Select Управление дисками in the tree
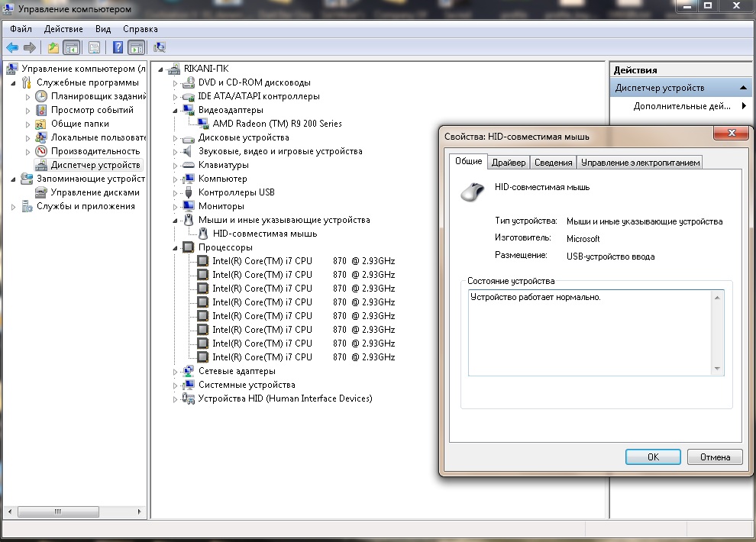 [95, 192]
